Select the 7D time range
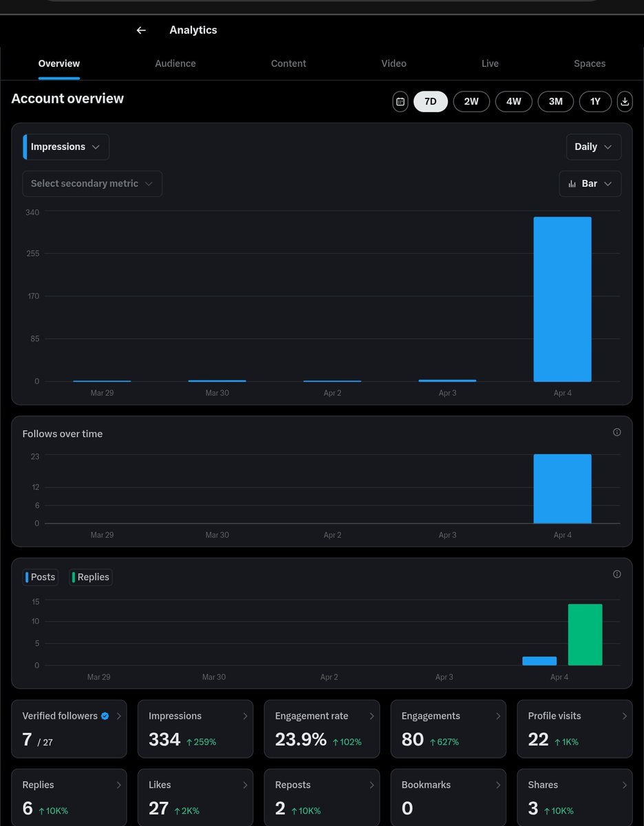Viewport: 644px width, 826px height. tap(431, 101)
